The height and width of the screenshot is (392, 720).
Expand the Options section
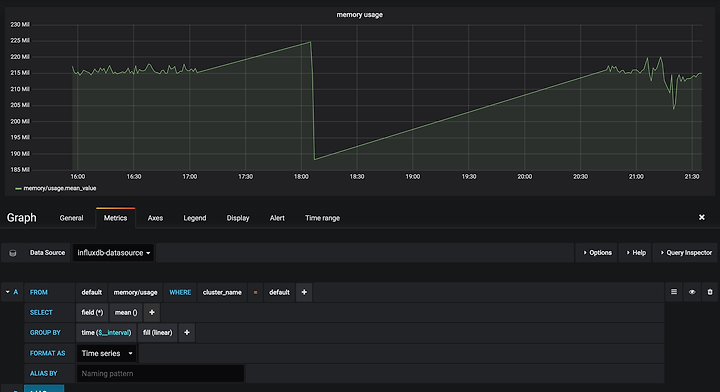[x=597, y=253]
